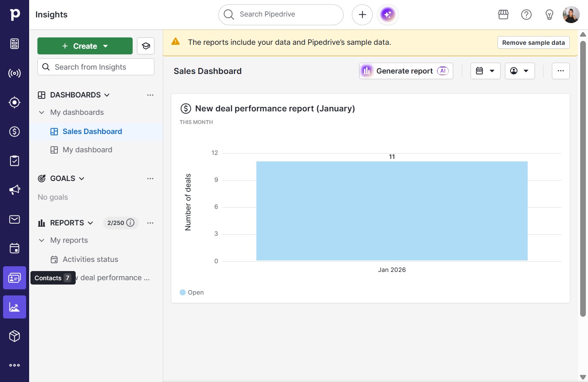Open the GOALS section three-dot menu
Image resolution: width=588 pixels, height=382 pixels.
coord(150,178)
